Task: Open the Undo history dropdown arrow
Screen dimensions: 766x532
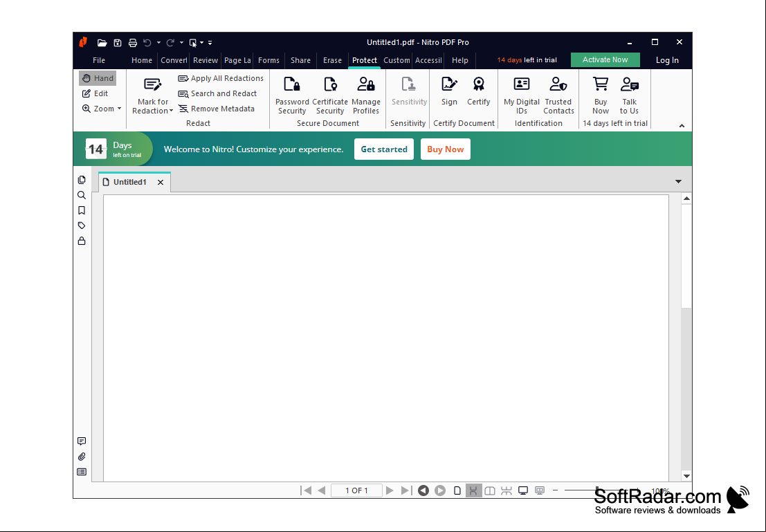Action: (x=158, y=42)
